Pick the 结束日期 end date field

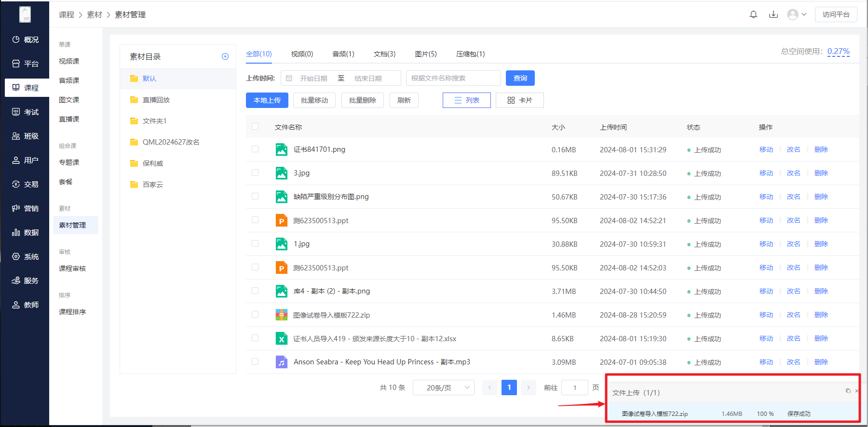(368, 78)
